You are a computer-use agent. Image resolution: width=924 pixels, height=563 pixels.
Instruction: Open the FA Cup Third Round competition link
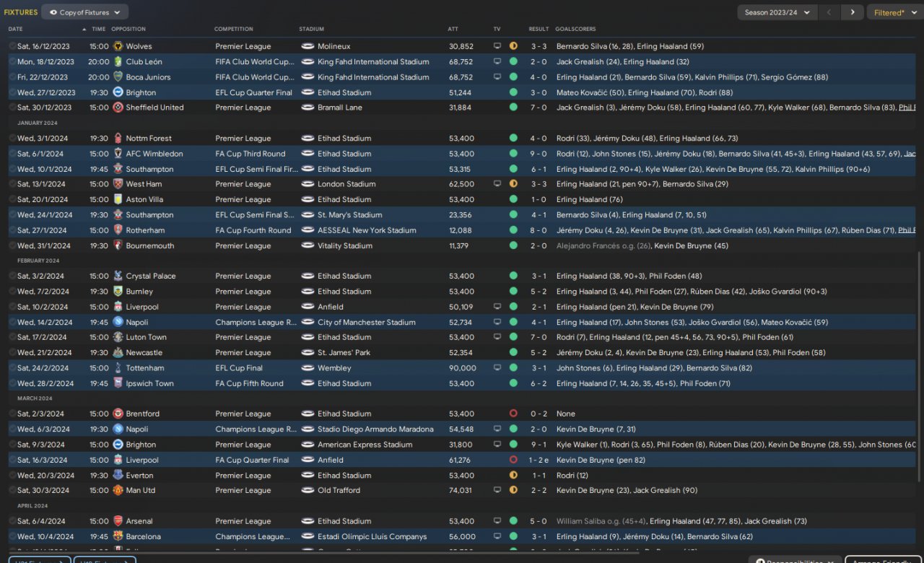[x=250, y=154]
